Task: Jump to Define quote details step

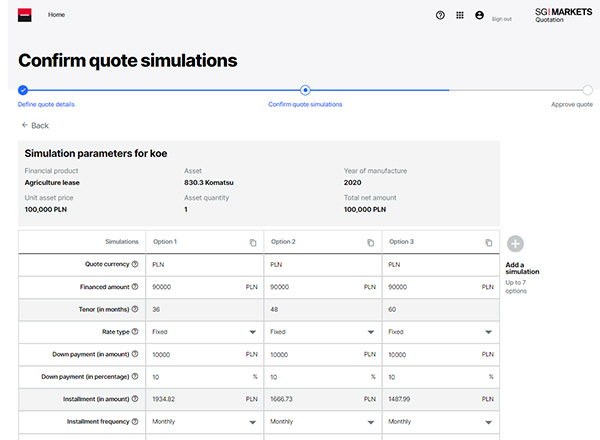Action: click(46, 104)
